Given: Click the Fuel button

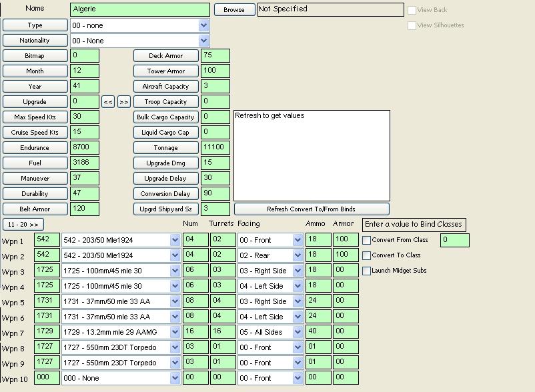Looking at the screenshot, I should tap(35, 163).
